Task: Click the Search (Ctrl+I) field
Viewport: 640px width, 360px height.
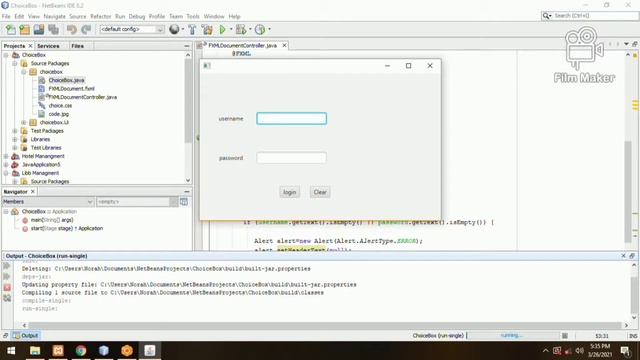Action: point(595,16)
